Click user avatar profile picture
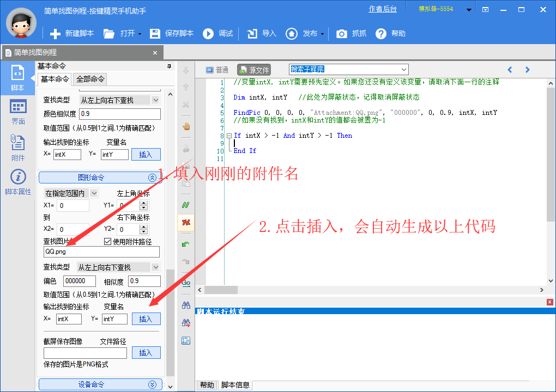The width and height of the screenshot is (556, 392). [21, 23]
